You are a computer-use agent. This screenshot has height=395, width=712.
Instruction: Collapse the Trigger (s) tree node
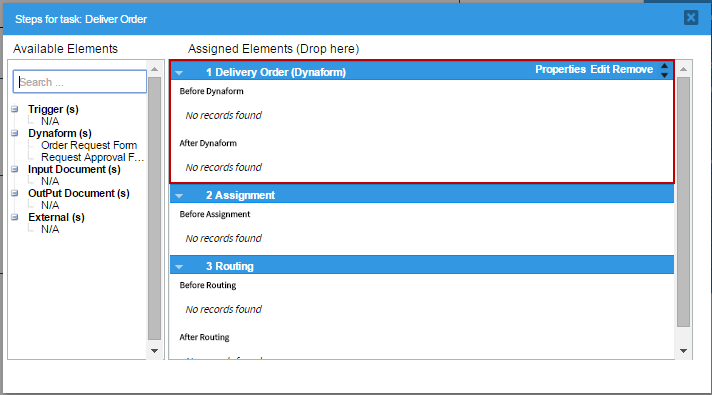coord(15,109)
